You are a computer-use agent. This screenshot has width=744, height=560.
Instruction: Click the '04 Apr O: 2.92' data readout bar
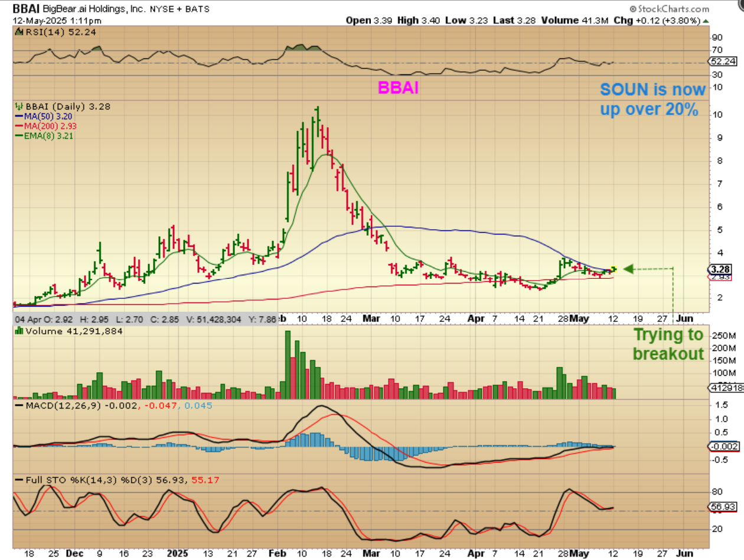pyautogui.click(x=145, y=319)
